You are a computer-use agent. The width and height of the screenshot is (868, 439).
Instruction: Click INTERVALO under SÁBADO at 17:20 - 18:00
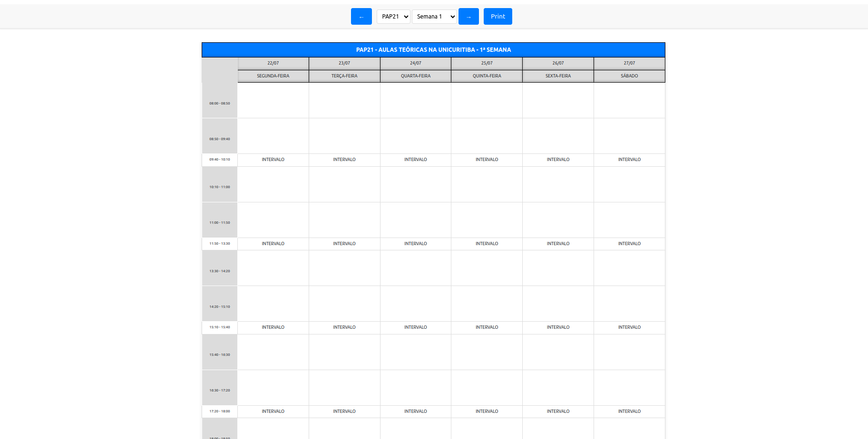629,411
